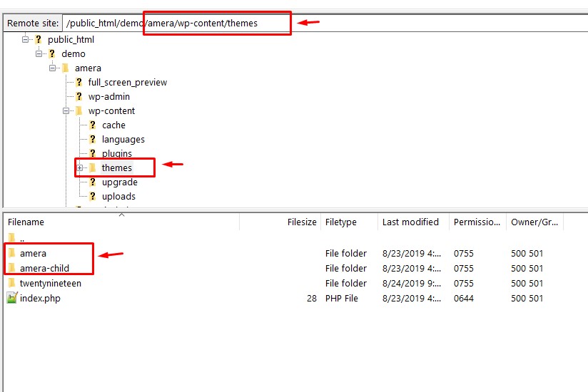Collapse the demo tree node
This screenshot has height=392, width=588.
point(39,54)
